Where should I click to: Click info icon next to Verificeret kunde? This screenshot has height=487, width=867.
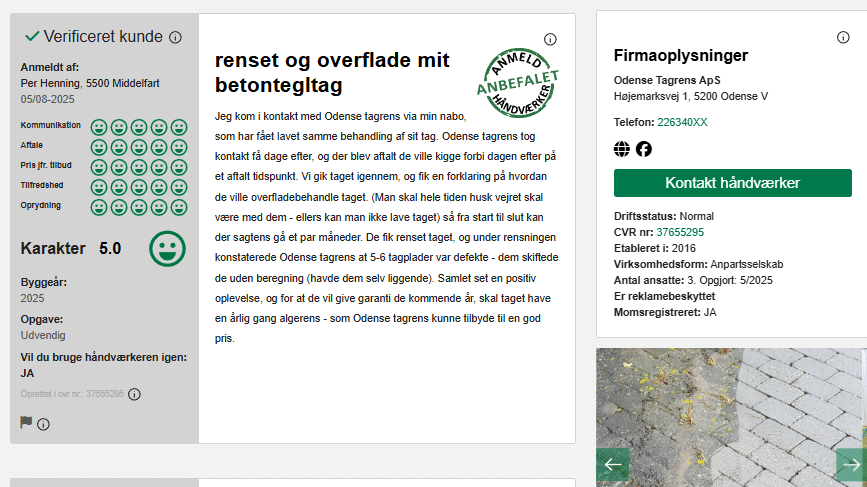click(x=175, y=38)
